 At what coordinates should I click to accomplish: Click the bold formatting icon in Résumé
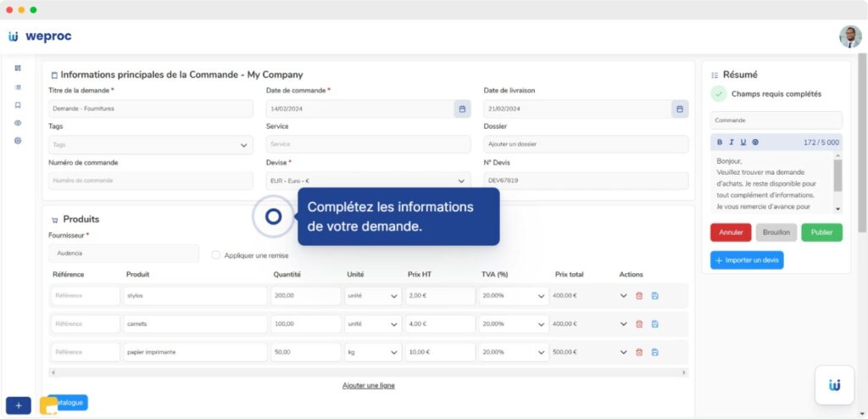(x=720, y=142)
